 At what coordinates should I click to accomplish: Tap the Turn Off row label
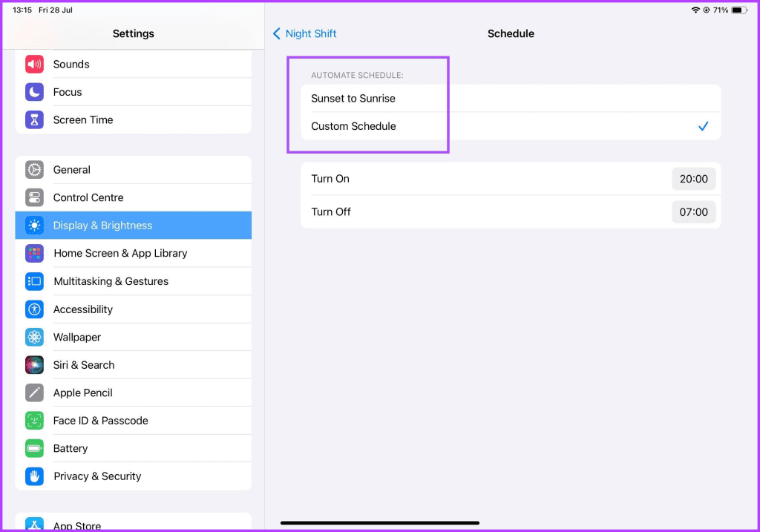pyautogui.click(x=331, y=211)
